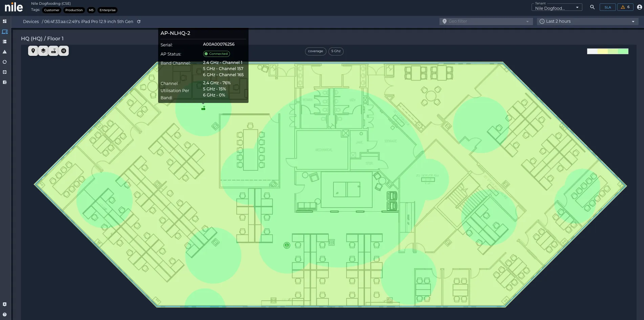Toggle the signal heatmap map control
Screen dimensions: 644x320
64,51
